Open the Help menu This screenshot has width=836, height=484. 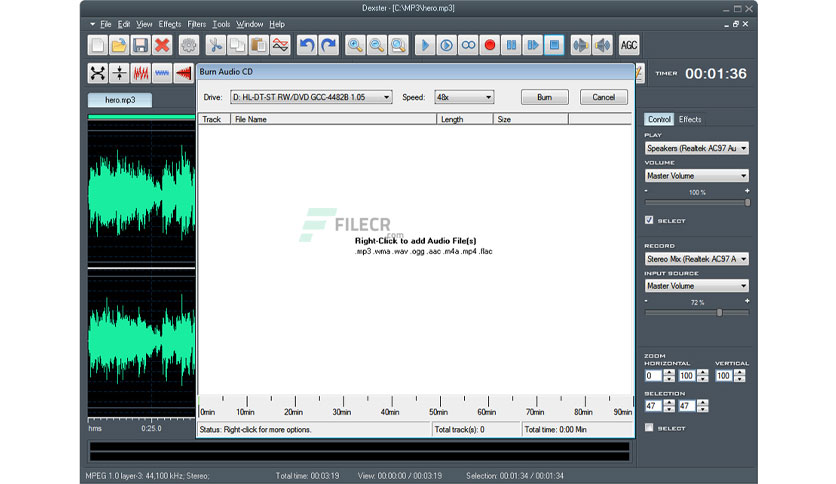277,24
